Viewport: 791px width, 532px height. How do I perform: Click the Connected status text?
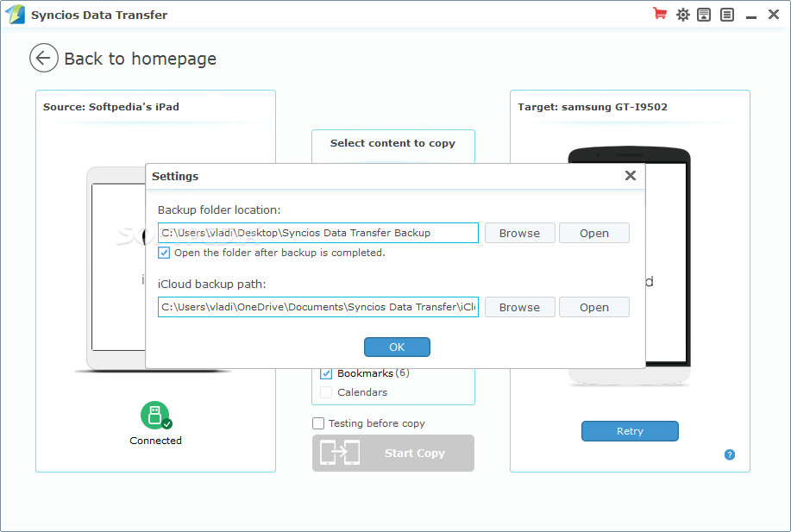click(x=155, y=441)
